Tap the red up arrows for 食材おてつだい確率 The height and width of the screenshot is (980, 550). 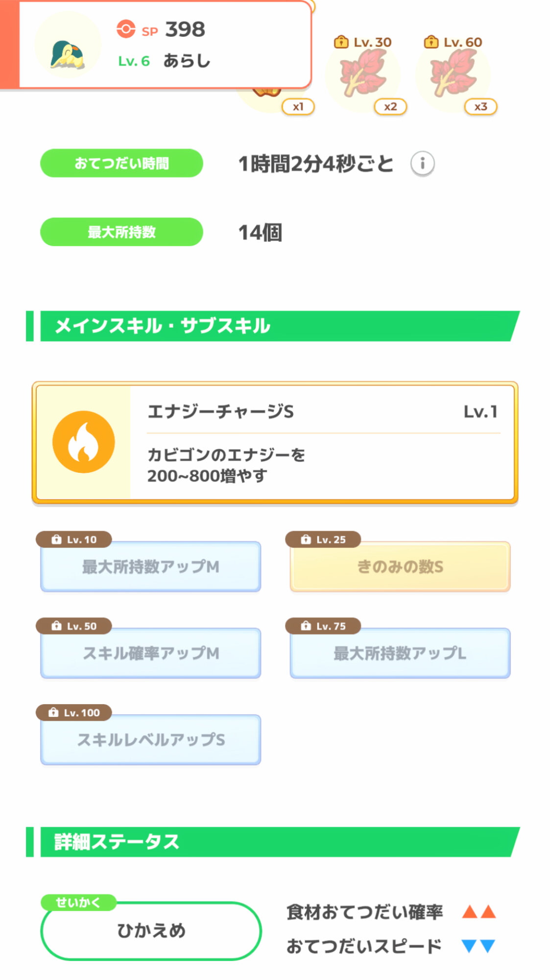coord(479,912)
